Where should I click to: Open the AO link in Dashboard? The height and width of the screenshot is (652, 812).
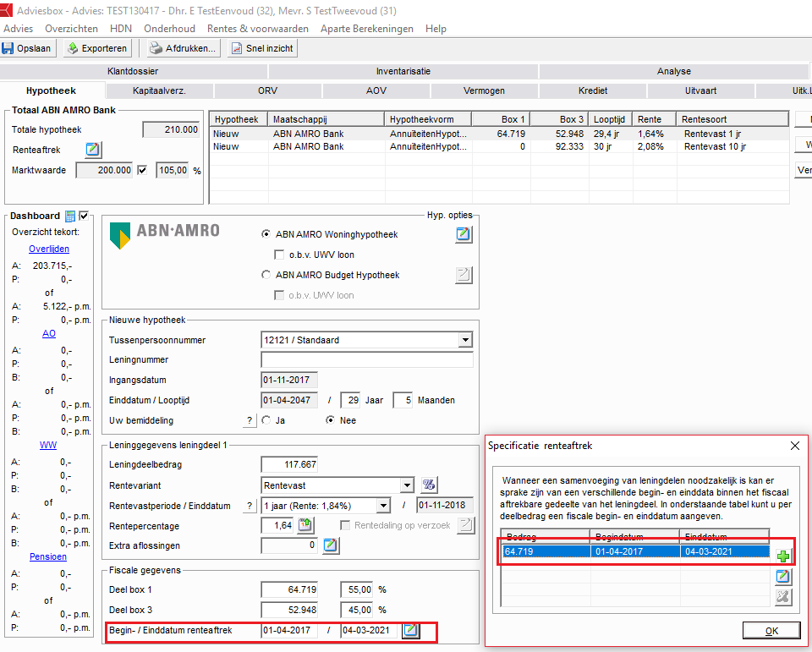pos(49,333)
